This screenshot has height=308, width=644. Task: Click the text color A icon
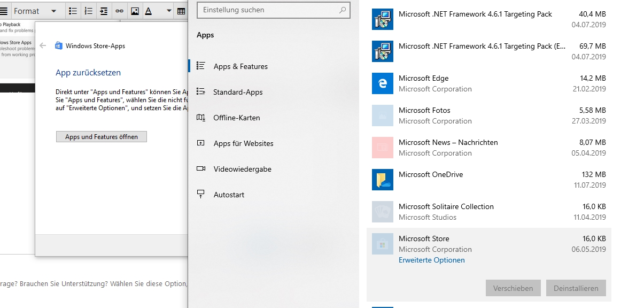149,11
